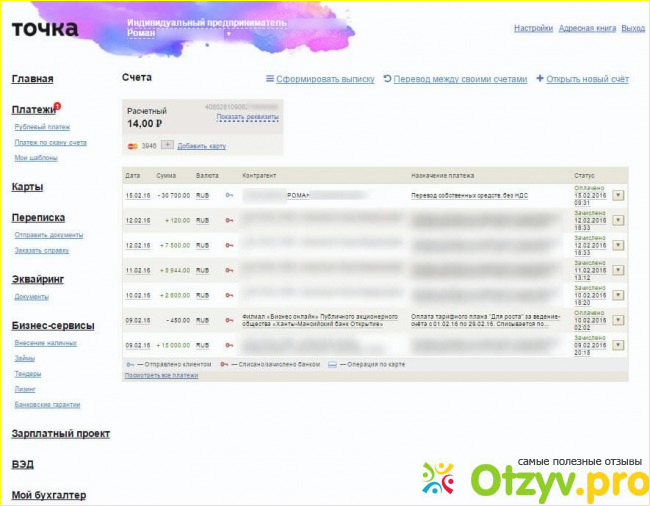The image size is (650, 506).
Task: Open the dropdown for the 09.02.16 +15 000 payment
Action: tap(617, 345)
